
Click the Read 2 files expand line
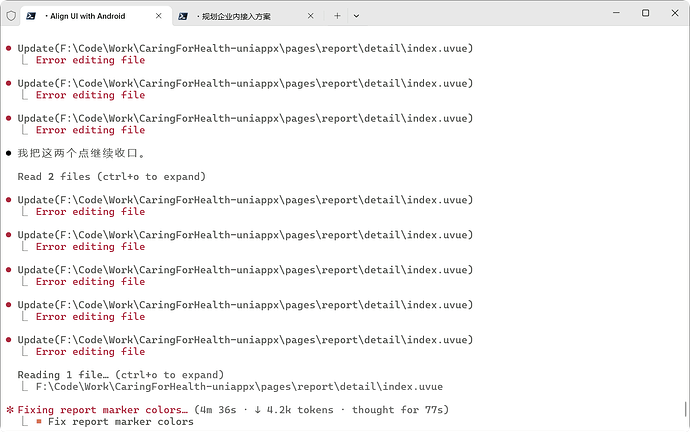111,177
